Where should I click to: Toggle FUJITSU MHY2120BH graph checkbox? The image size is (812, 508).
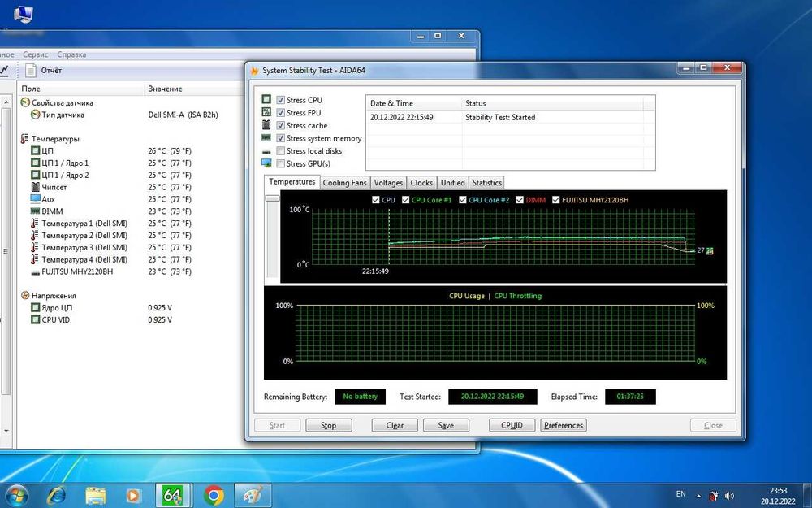(x=555, y=200)
